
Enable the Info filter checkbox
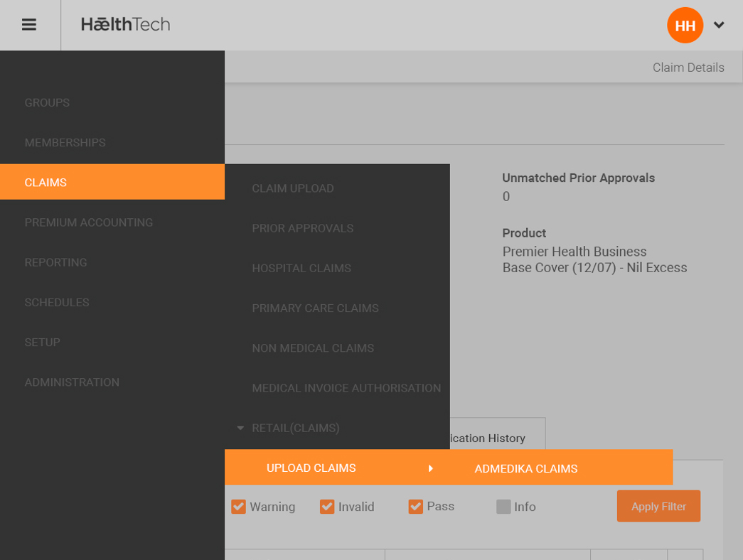(503, 507)
